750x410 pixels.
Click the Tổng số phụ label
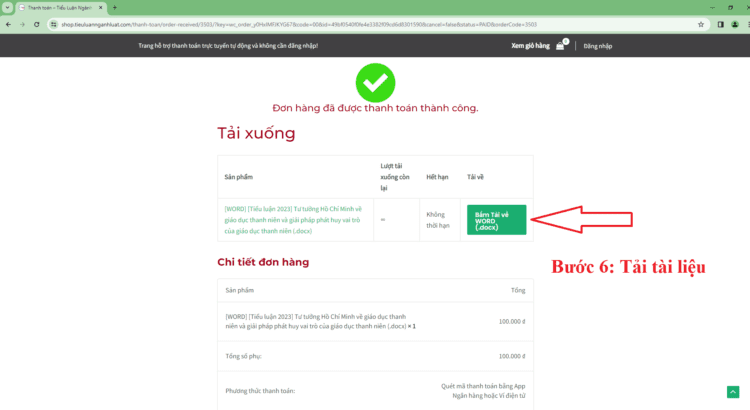[243, 356]
